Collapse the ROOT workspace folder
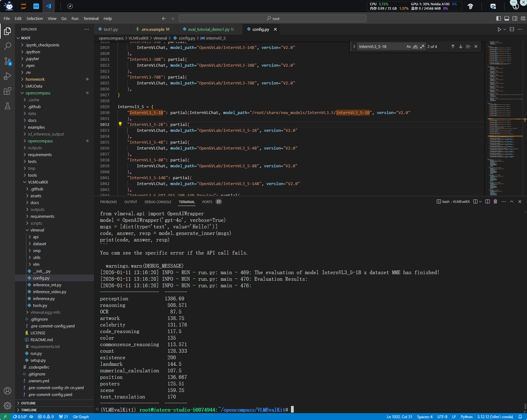This screenshot has width=527, height=420. (18, 38)
